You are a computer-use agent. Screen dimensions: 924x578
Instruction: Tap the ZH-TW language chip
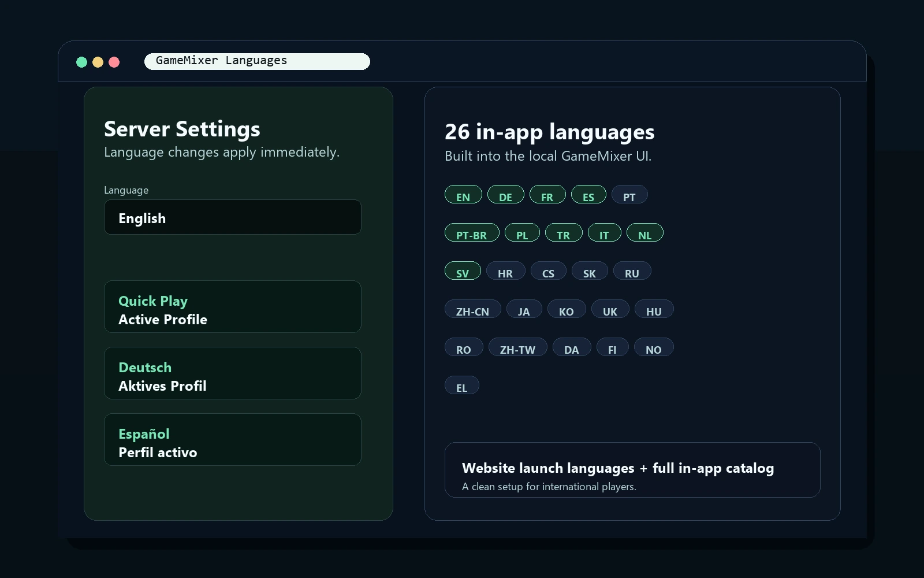[518, 347]
